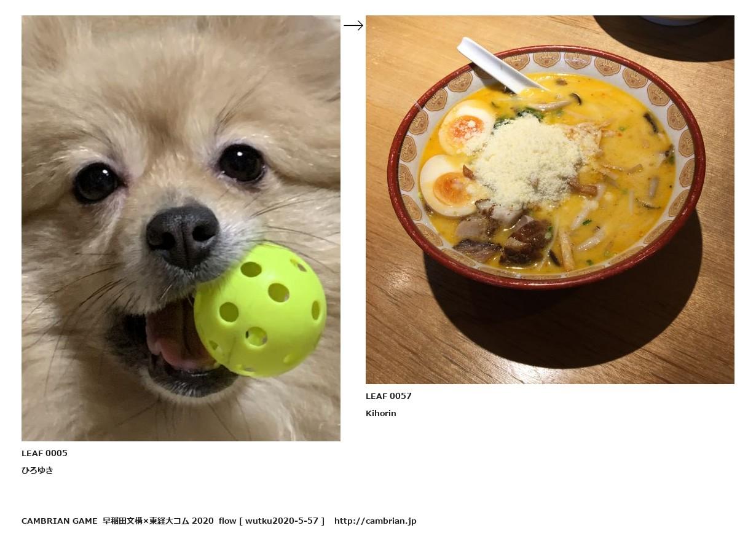Click the green perforated ball in dog's mouth
The width and height of the screenshot is (756, 536).
click(x=260, y=310)
